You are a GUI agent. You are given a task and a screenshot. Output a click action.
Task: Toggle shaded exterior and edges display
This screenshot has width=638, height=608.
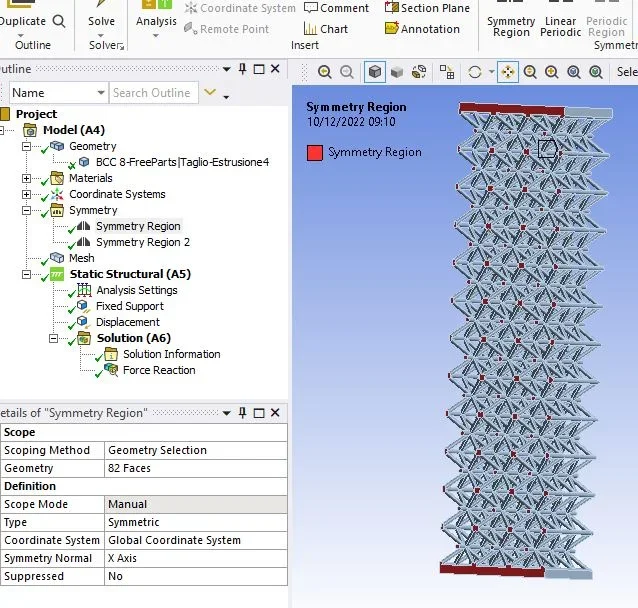pyautogui.click(x=375, y=72)
